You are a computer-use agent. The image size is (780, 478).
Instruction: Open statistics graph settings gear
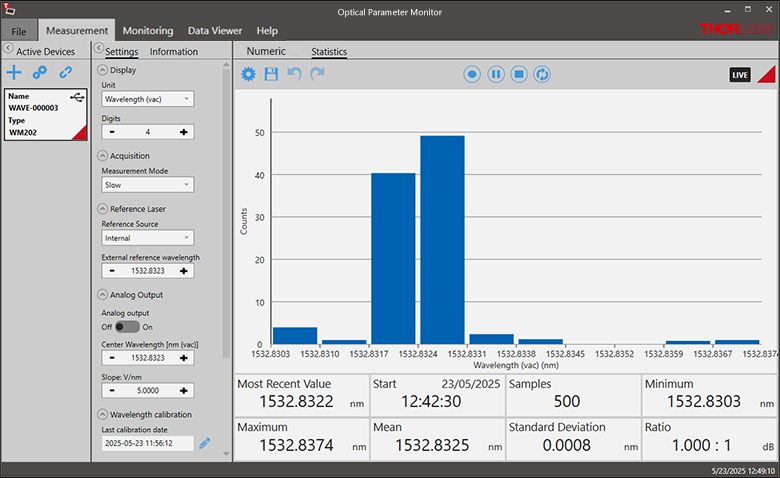click(x=248, y=74)
